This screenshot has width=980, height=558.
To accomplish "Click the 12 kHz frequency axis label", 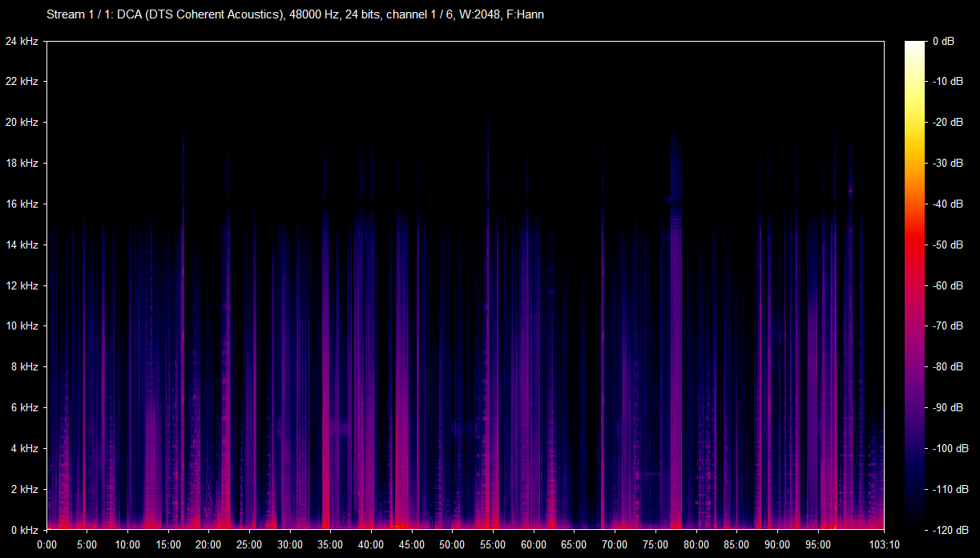I will [x=22, y=285].
